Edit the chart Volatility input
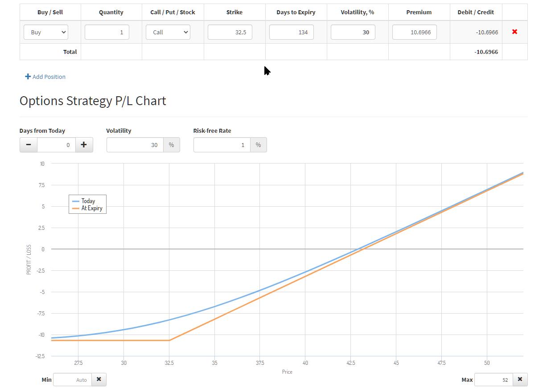 135,145
